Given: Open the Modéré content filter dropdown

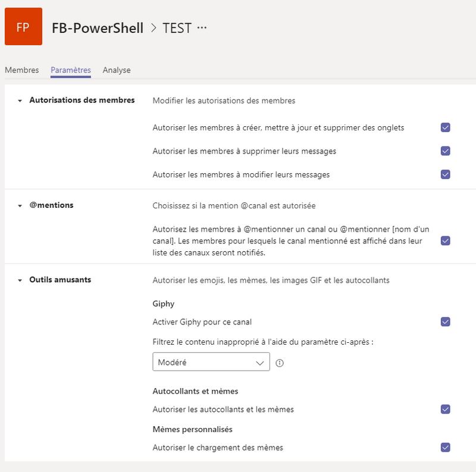Looking at the screenshot, I should coord(211,362).
